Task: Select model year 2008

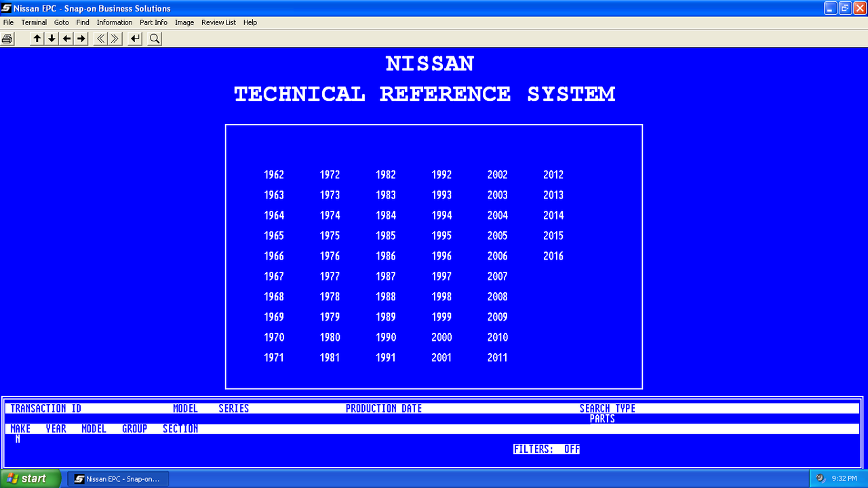Action: [x=497, y=297]
